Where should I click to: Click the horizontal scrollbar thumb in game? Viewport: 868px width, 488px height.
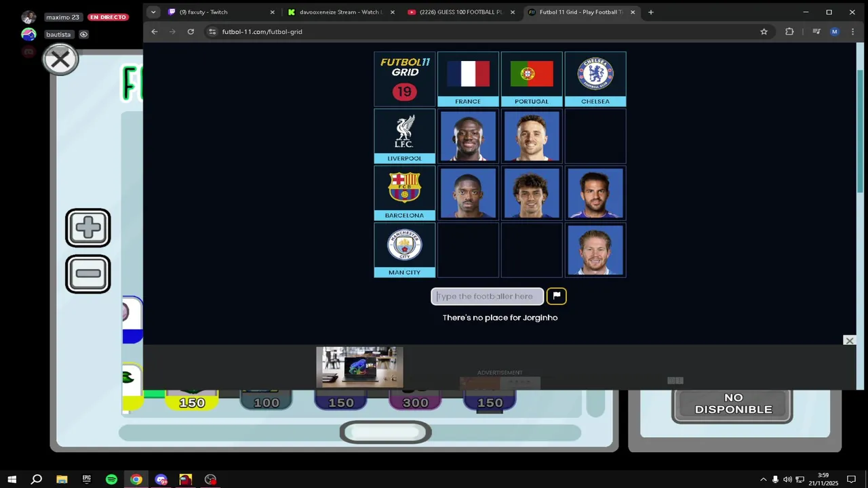(x=385, y=432)
